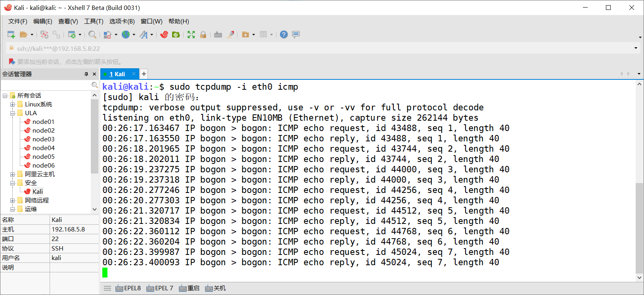Close the 1 Kali tab
This screenshot has width=644, height=295.
134,74
